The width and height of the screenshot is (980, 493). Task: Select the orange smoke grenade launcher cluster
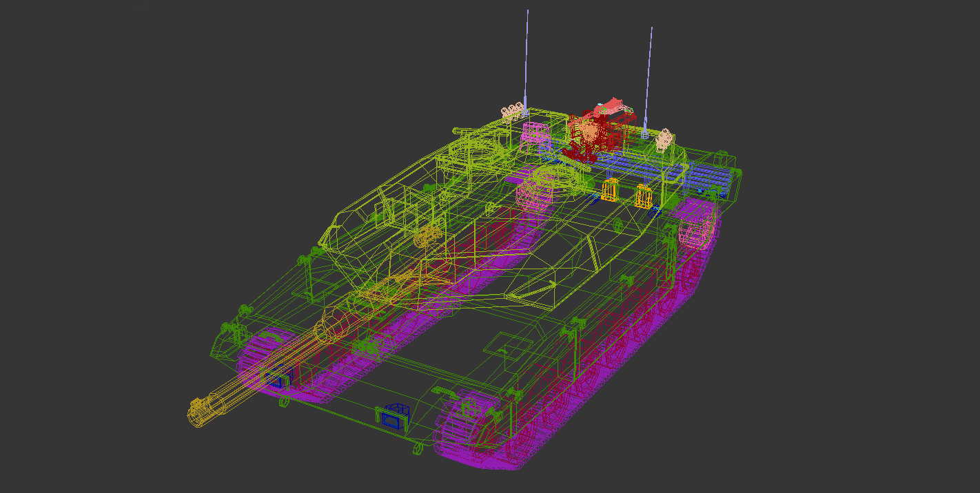609,189
